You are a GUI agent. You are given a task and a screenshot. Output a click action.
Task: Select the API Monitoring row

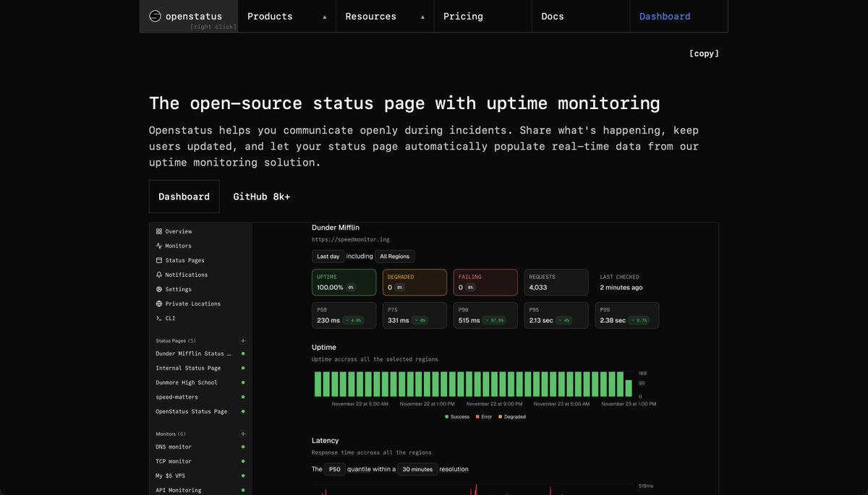[x=200, y=490]
